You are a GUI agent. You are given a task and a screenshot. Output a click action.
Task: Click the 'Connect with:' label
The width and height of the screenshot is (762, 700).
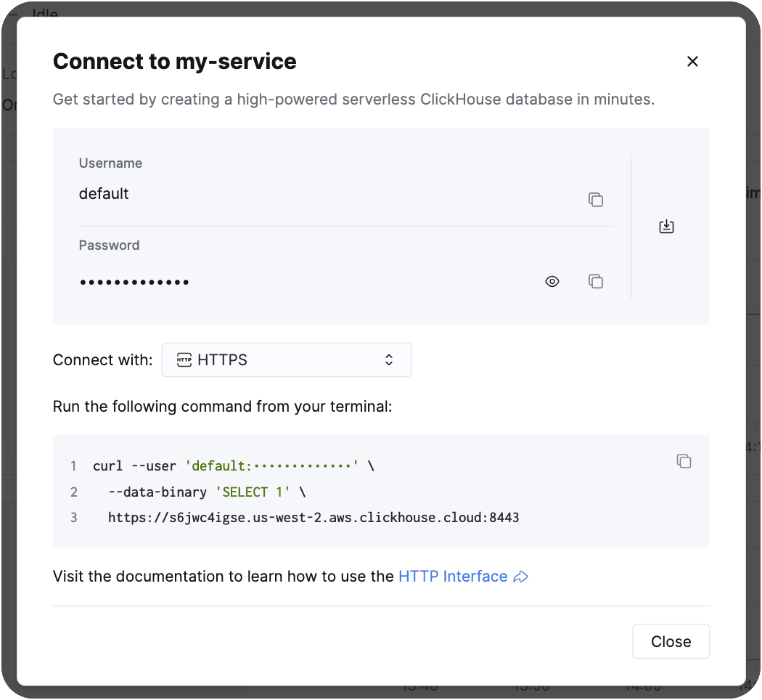pos(102,359)
